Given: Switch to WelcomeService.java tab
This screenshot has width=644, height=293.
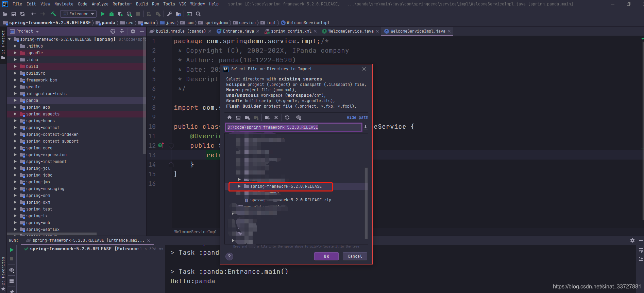Looking at the screenshot, I should [x=351, y=31].
